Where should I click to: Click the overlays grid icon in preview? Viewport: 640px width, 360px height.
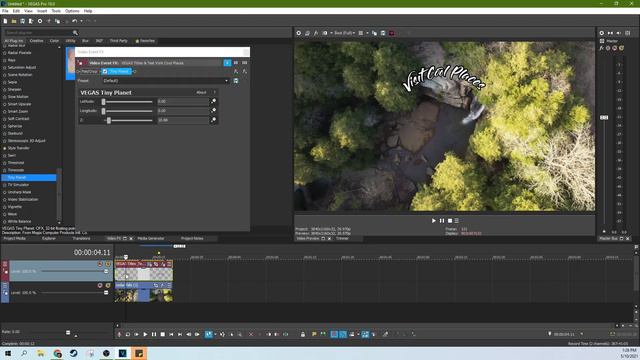(x=361, y=33)
